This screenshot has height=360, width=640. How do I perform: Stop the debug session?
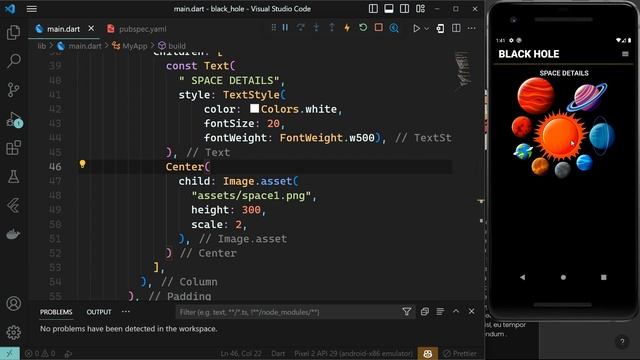click(378, 28)
